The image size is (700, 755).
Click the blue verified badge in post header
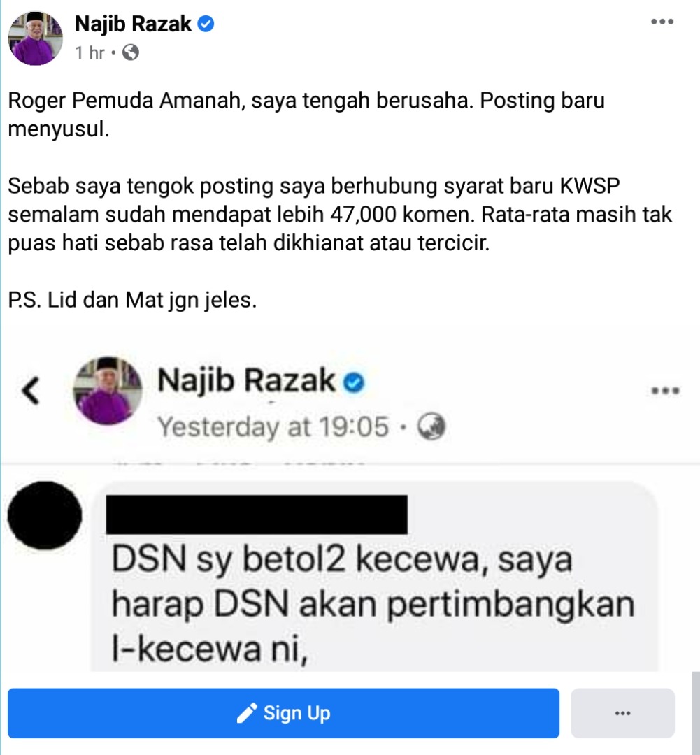point(206,24)
